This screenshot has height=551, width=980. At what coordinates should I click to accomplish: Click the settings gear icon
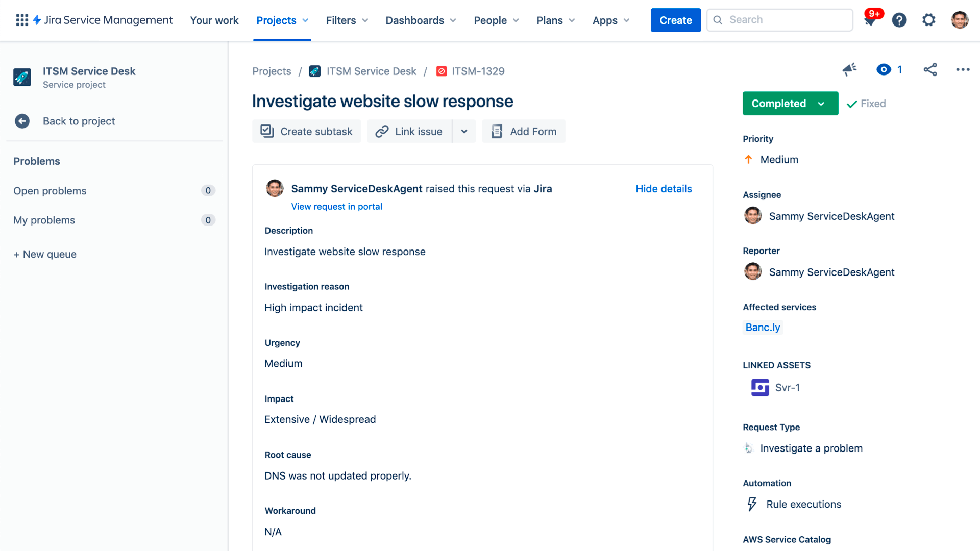[929, 19]
